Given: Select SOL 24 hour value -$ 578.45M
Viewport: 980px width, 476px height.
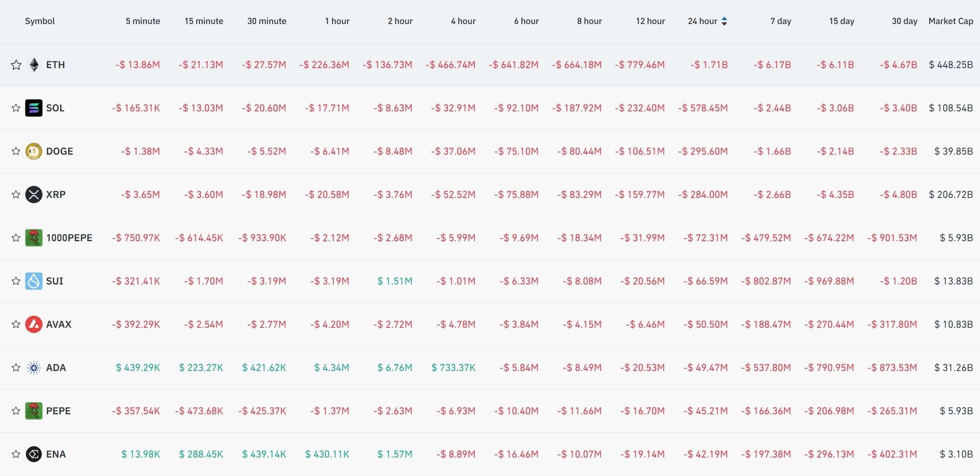Looking at the screenshot, I should [703, 108].
